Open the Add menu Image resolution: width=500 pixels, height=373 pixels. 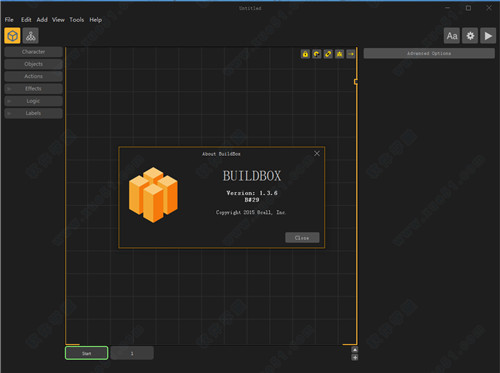[x=42, y=20]
